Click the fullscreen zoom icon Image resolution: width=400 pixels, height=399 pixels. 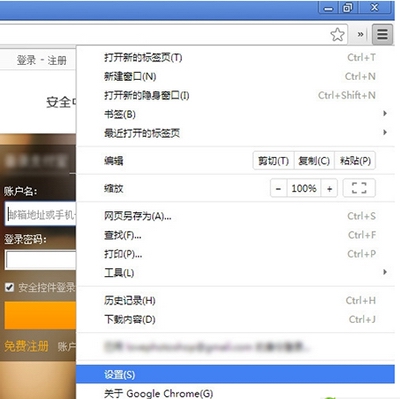tap(359, 188)
